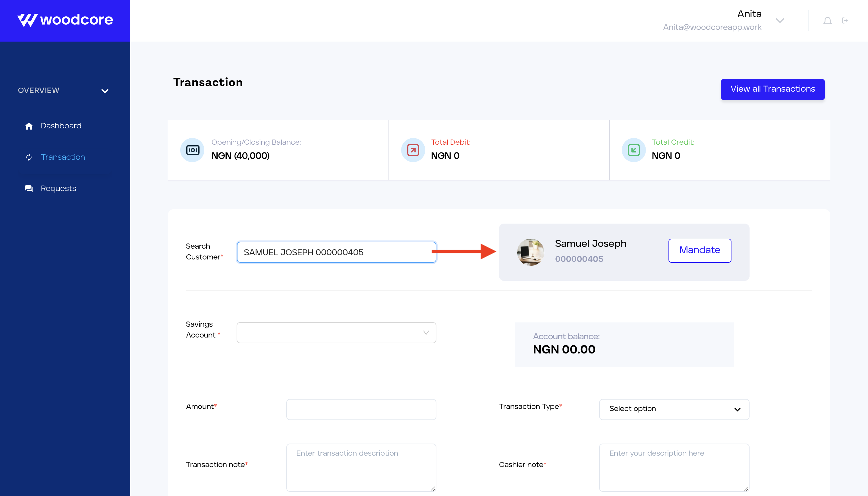Open the Transaction Type select option
The width and height of the screenshot is (868, 496).
674,409
